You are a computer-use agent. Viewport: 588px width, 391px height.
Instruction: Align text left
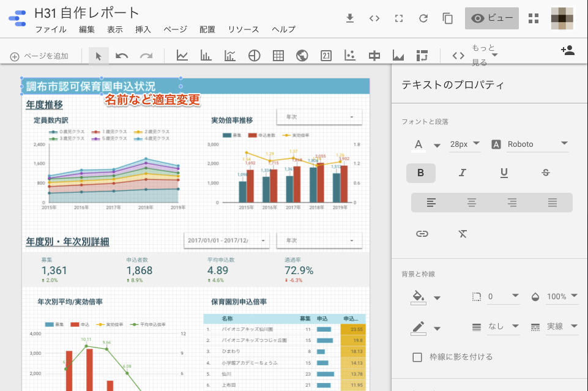(431, 203)
